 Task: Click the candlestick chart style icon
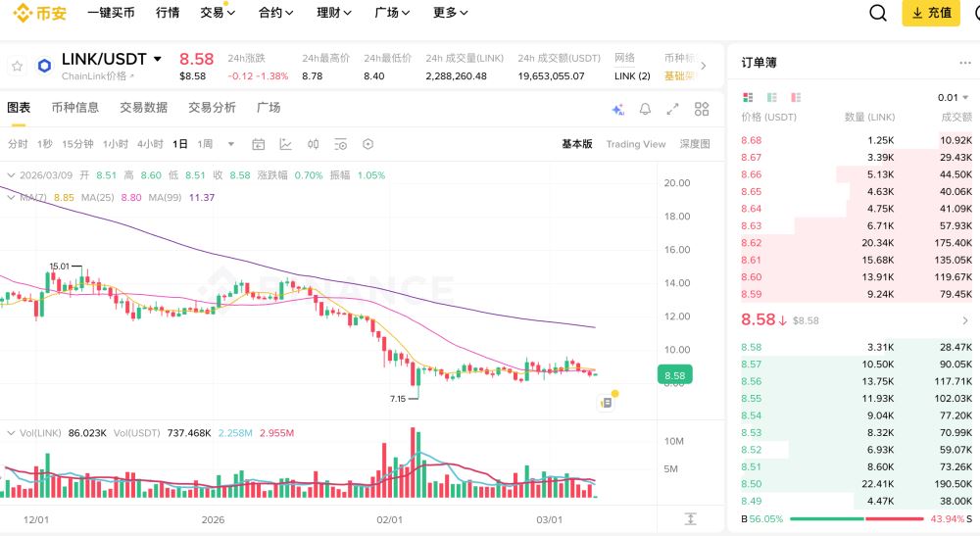(314, 144)
